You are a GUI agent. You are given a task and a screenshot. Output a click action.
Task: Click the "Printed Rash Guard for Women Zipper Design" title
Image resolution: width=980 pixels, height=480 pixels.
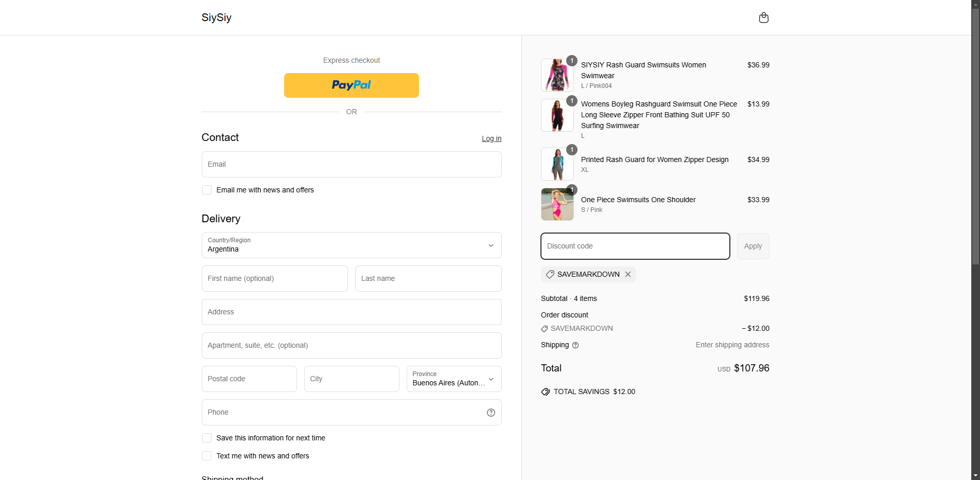tap(655, 159)
